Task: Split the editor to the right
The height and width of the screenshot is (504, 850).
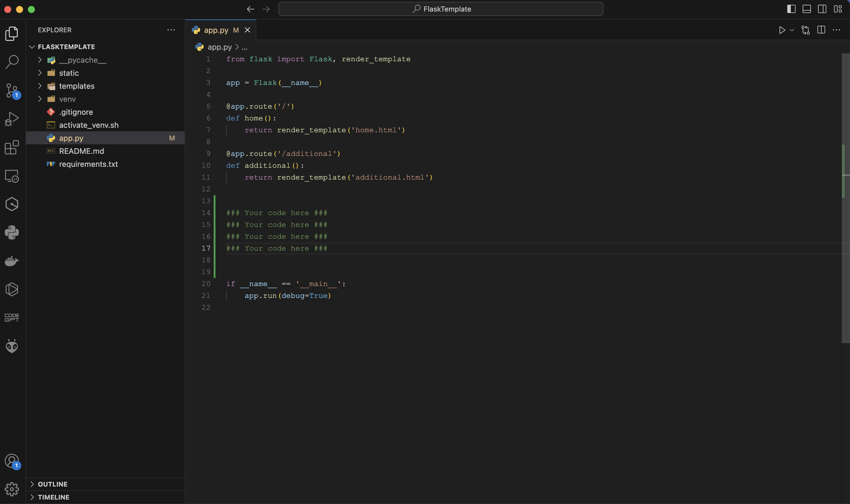Action: tap(821, 30)
